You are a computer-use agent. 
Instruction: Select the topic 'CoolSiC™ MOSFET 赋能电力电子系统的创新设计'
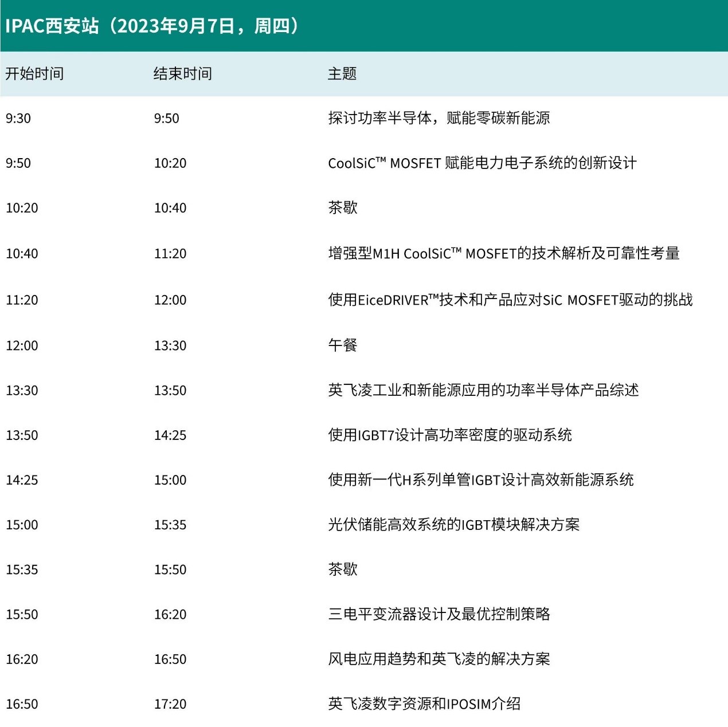pyautogui.click(x=482, y=163)
